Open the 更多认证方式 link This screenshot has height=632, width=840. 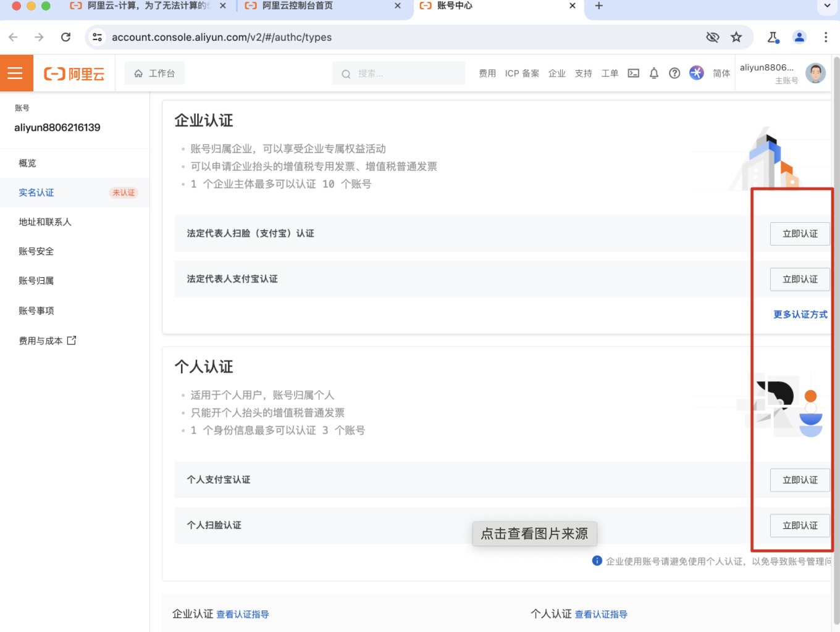pyautogui.click(x=800, y=315)
